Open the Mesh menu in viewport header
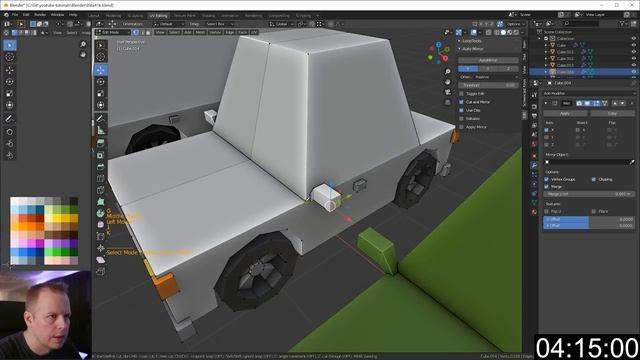Image resolution: width=640 pixels, height=360 pixels. (200, 32)
